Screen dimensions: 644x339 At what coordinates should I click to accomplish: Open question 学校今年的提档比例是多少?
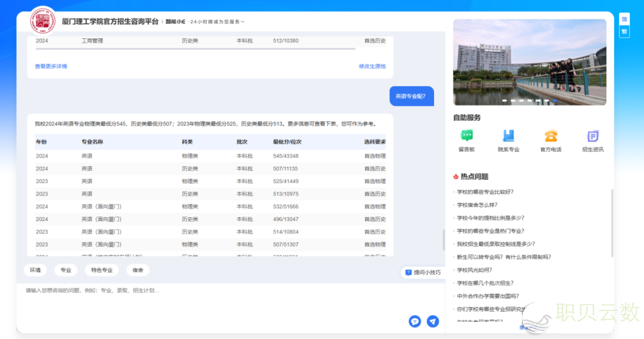pos(490,218)
